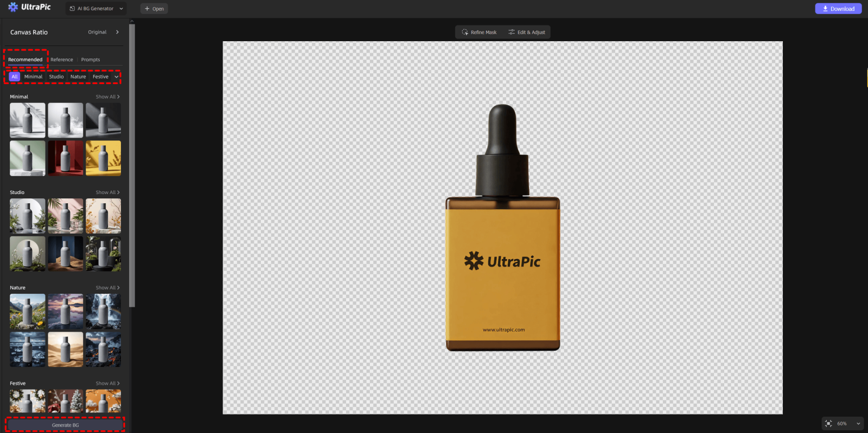The image size is (868, 433).
Task: Expand more category filters chevron
Action: [x=116, y=77]
